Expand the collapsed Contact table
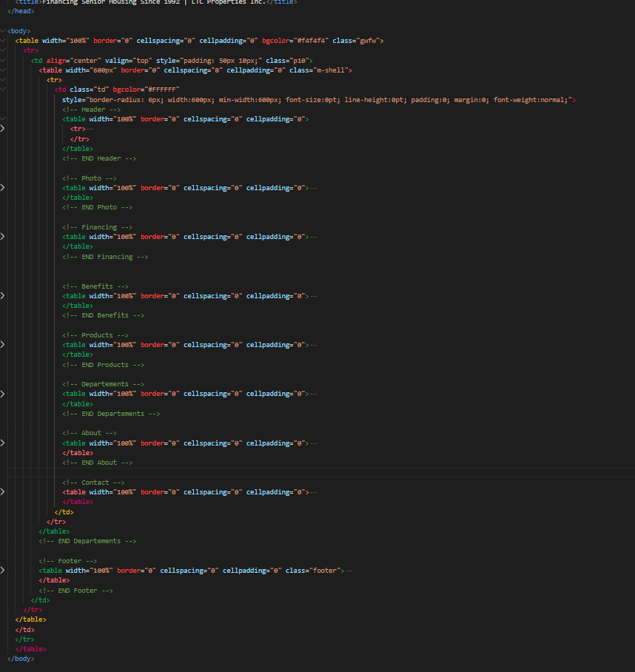 pos(2,492)
